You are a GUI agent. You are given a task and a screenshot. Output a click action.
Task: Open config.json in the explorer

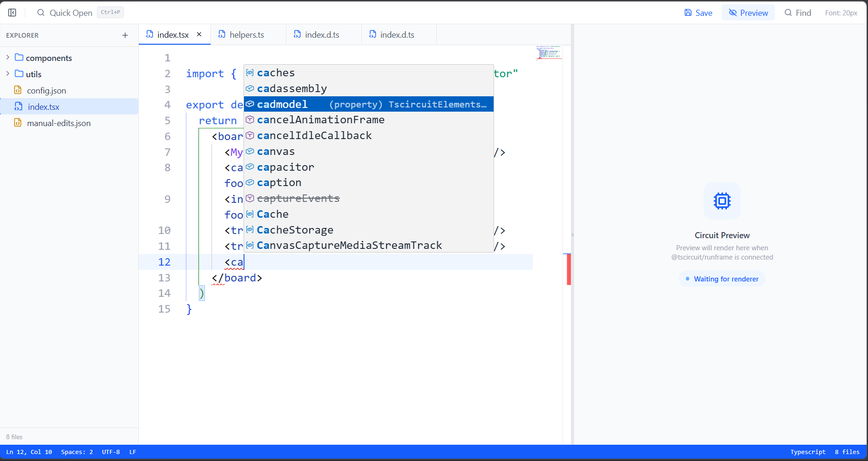[69, 90]
